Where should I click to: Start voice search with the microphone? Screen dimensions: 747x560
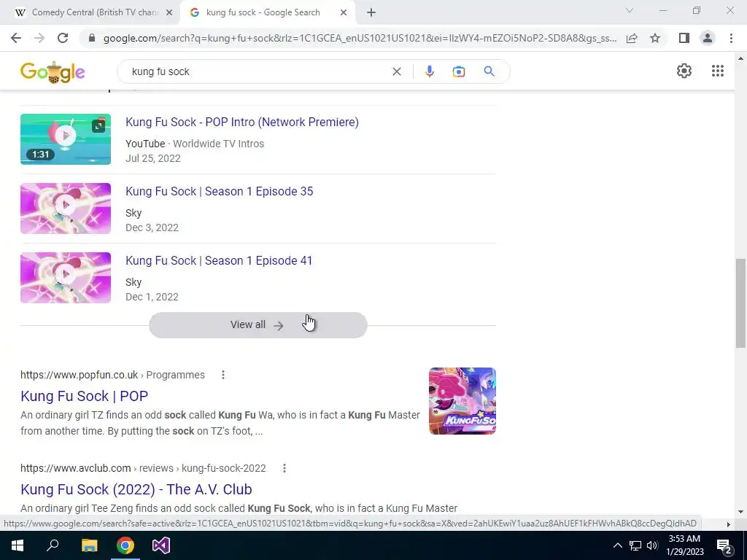(x=429, y=71)
